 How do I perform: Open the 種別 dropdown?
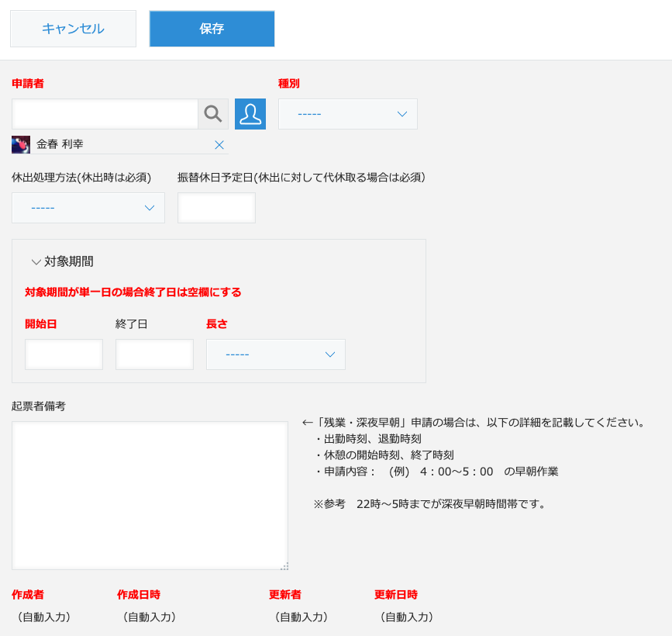(x=347, y=114)
